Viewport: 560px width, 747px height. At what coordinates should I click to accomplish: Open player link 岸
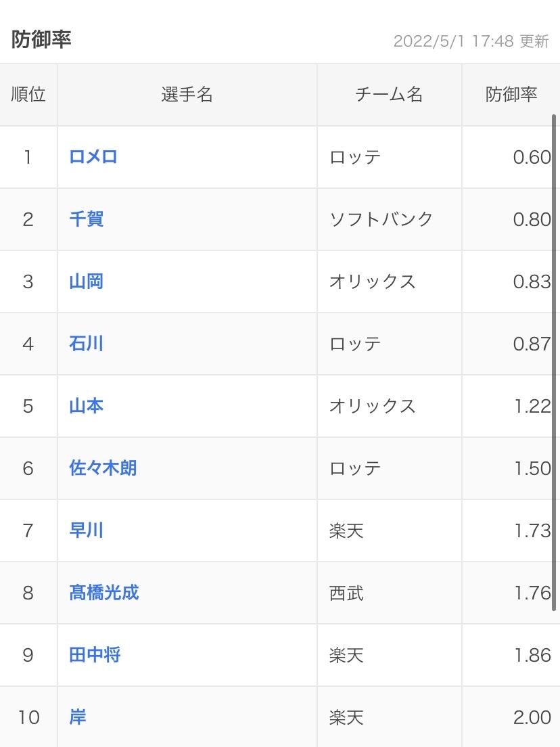click(78, 717)
